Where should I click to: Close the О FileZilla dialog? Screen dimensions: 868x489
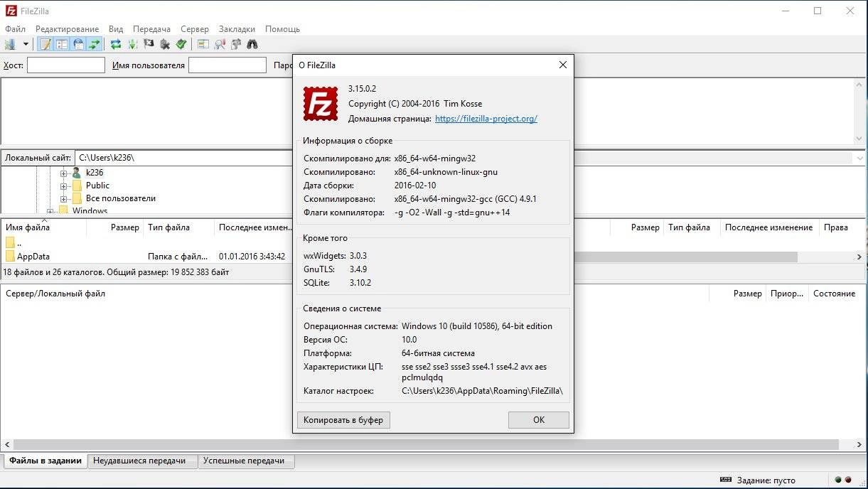pos(563,65)
